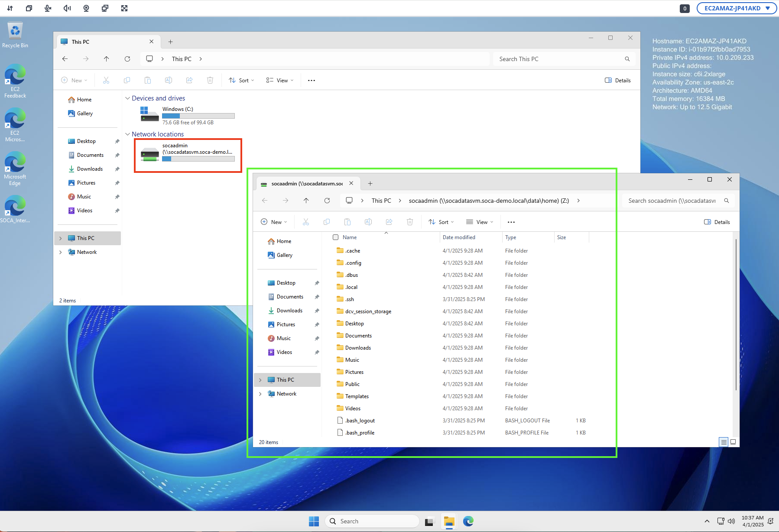Screen dimensions: 779x532
Task: Click the Delete trash icon in socaadmin toolbar
Action: point(410,222)
